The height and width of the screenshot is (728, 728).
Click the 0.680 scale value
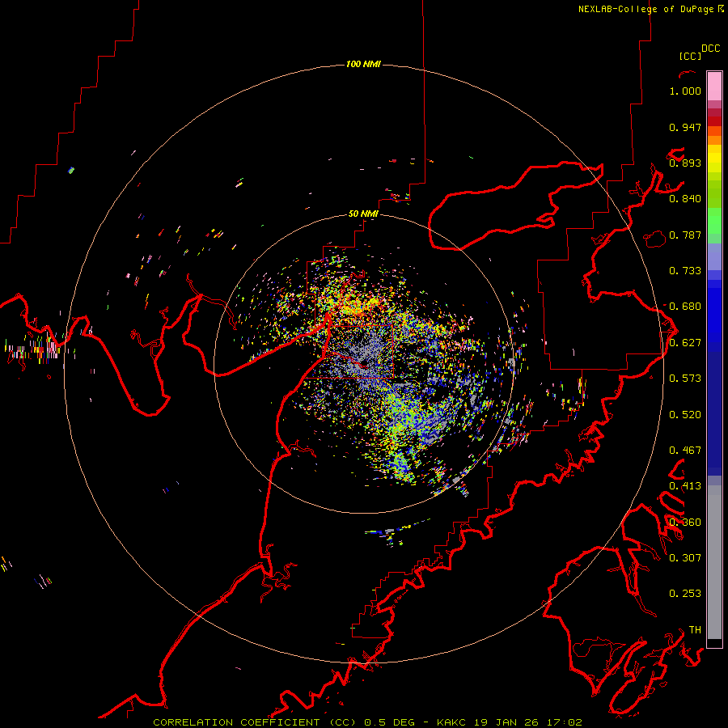coord(685,307)
